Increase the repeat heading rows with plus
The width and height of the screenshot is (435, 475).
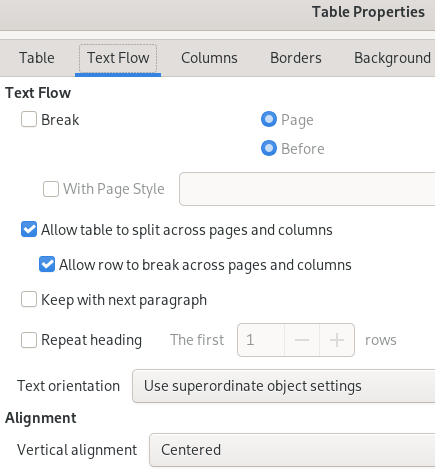337,340
